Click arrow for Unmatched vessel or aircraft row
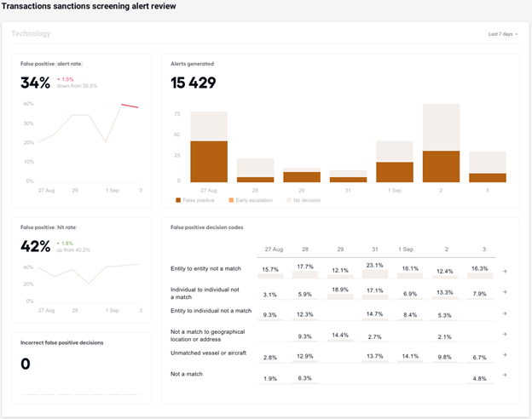This screenshot has width=532, height=419. [x=505, y=354]
